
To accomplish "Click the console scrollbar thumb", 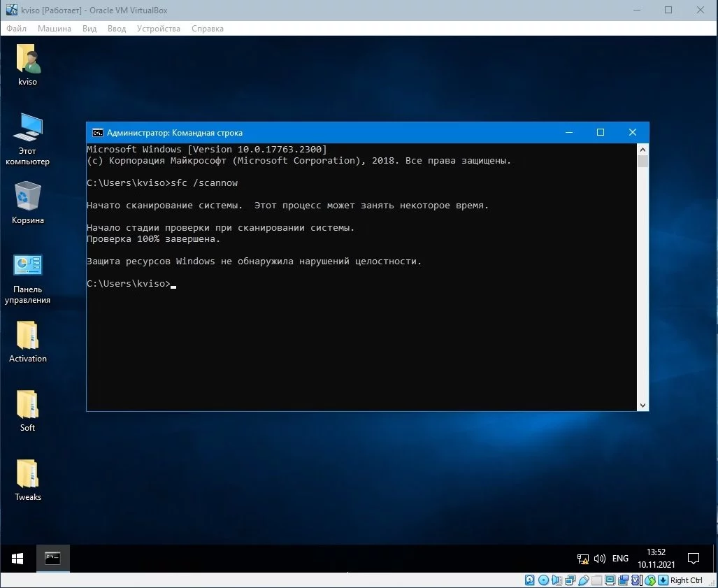I will coord(642,162).
